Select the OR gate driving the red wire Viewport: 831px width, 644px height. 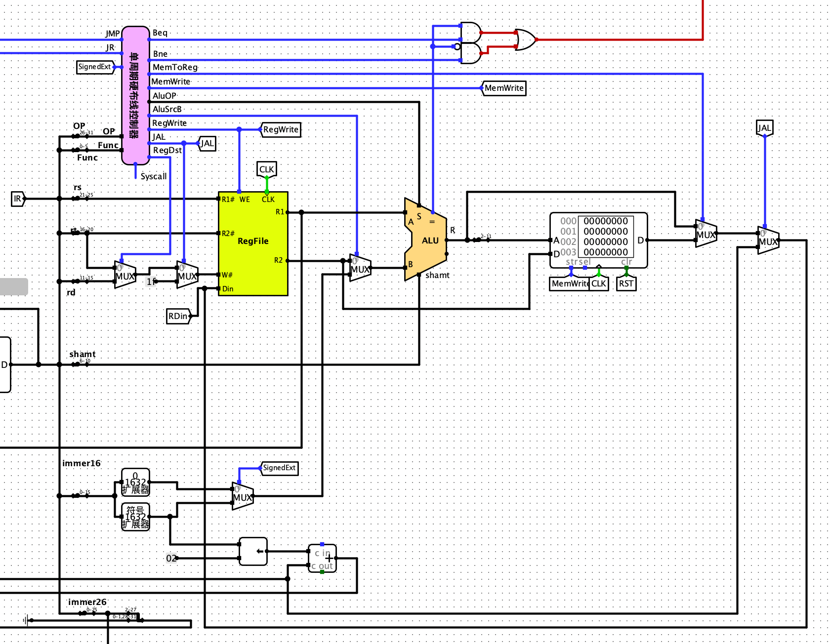pyautogui.click(x=525, y=40)
